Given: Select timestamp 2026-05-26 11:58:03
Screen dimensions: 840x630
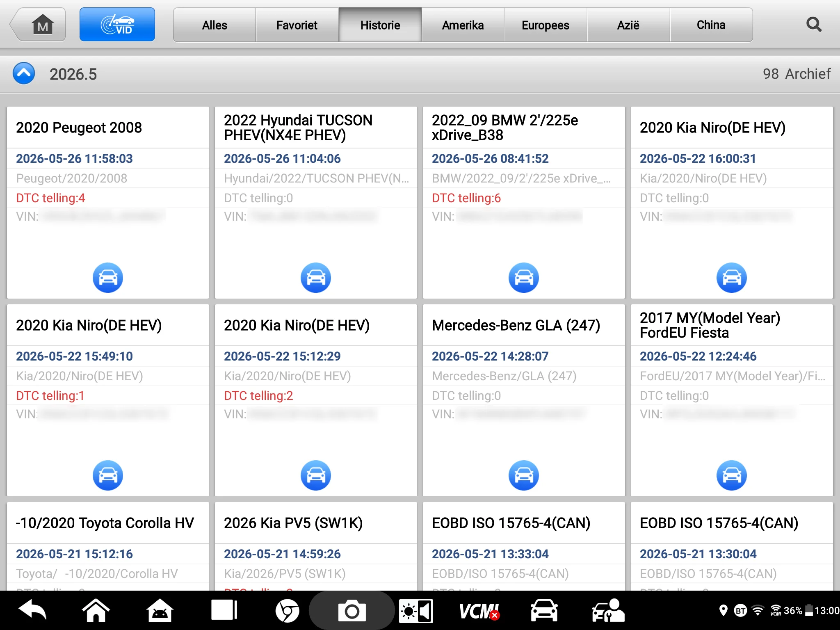Looking at the screenshot, I should [x=74, y=158].
